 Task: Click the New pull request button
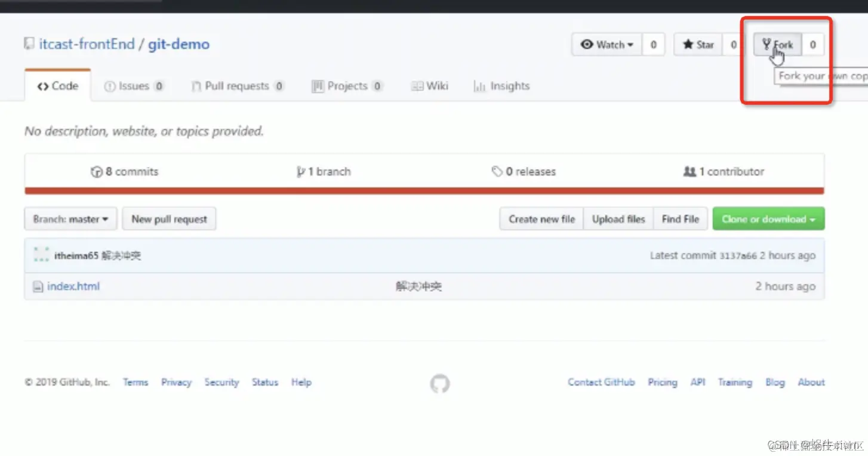[169, 219]
